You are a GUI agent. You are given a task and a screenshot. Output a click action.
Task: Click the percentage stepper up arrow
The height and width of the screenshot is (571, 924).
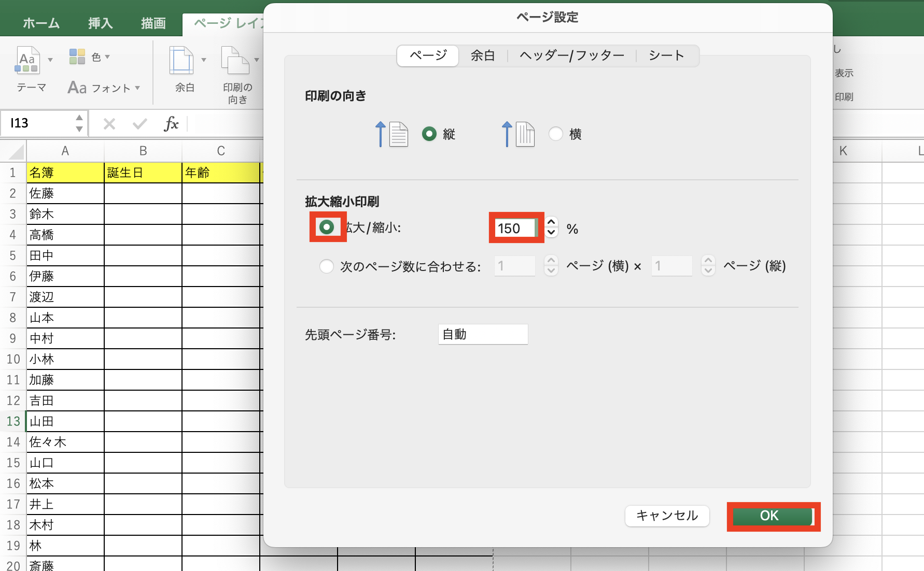[x=551, y=222]
